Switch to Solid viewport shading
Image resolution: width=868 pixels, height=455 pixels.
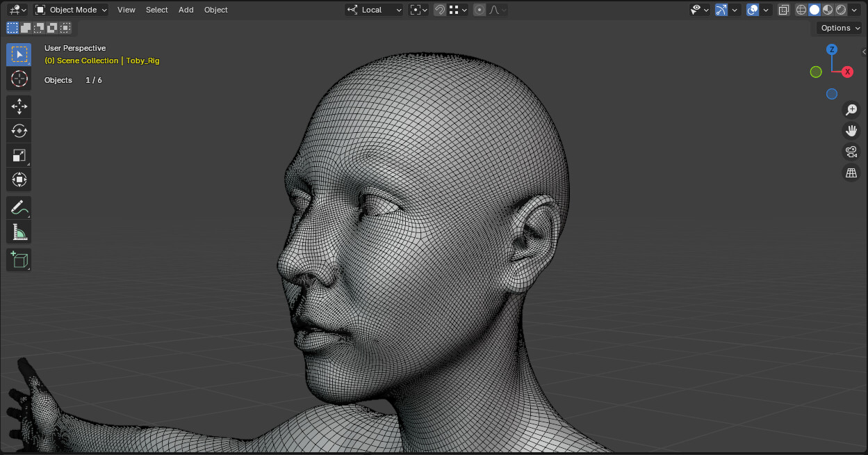[x=814, y=10]
